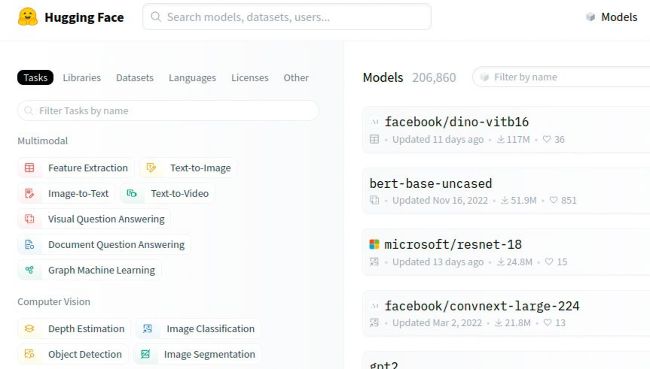
Task: Click the Meta logo beside dino-vitb16
Action: [x=375, y=122]
